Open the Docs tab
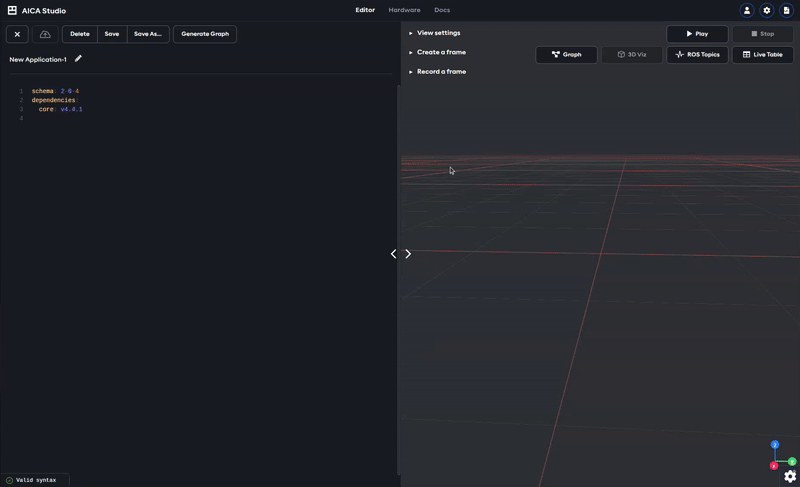The image size is (800, 487). (x=442, y=10)
